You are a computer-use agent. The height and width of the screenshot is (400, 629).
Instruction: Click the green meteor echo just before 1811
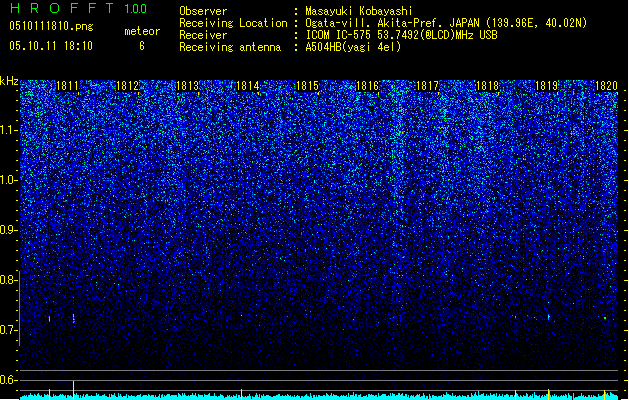[x=49, y=319]
